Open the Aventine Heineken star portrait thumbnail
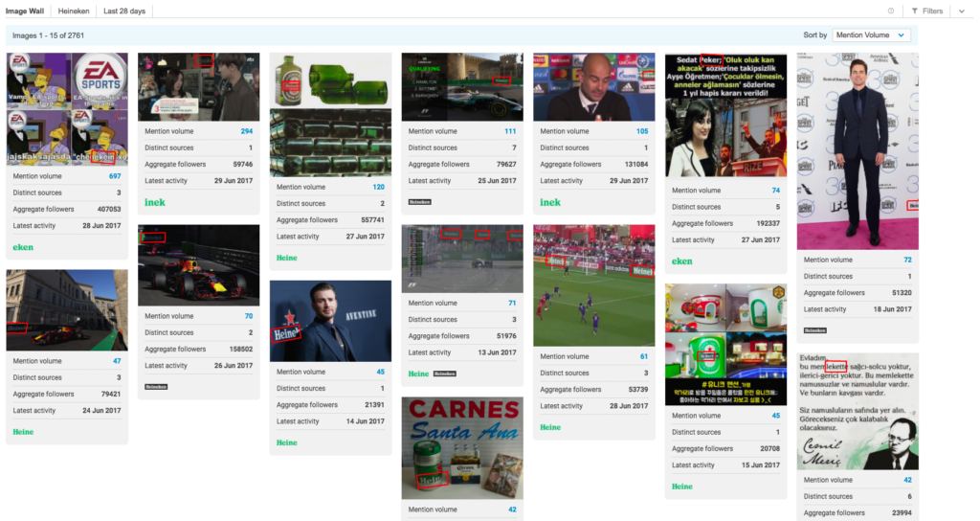This screenshot has height=521, width=980. tap(330, 321)
